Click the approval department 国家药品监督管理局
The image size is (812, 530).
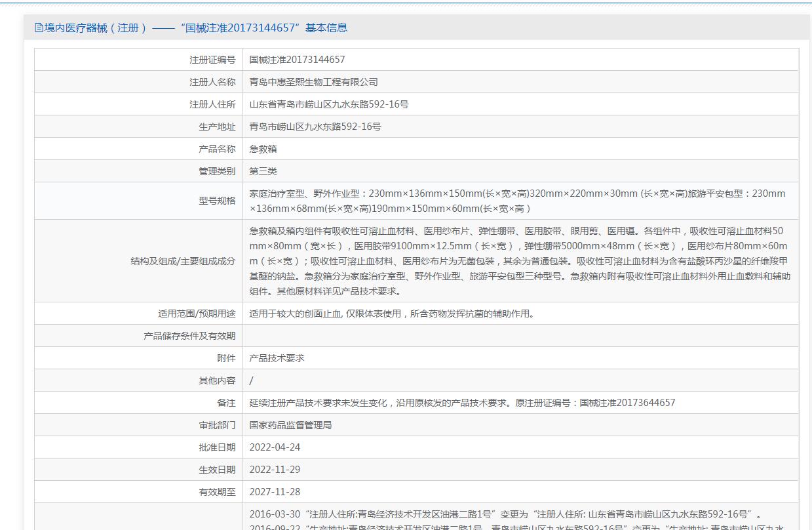tap(290, 425)
